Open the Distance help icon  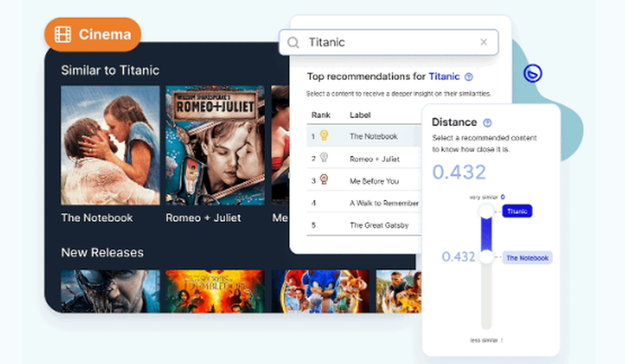487,122
